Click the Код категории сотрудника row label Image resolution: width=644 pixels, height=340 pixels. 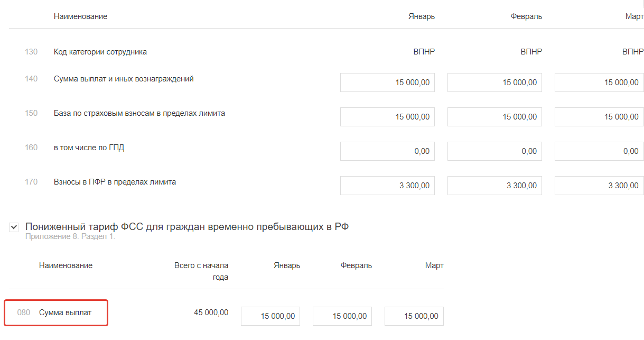(x=100, y=52)
